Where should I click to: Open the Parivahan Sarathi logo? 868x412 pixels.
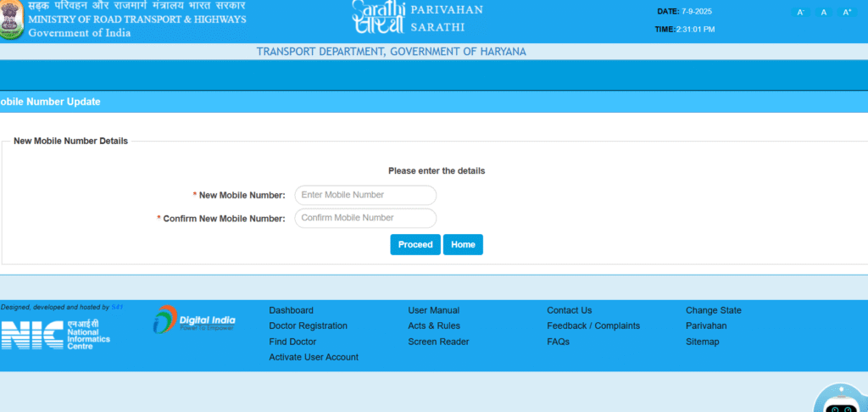click(417, 17)
